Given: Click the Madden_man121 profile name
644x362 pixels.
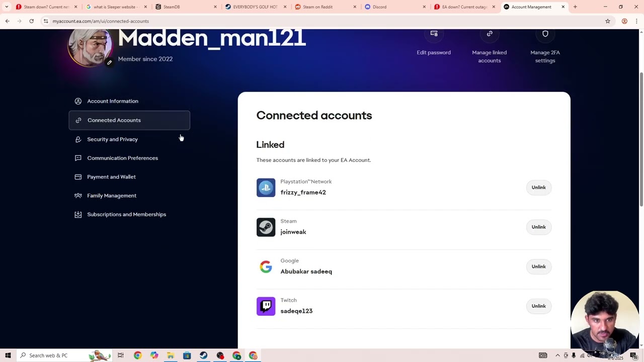Looking at the screenshot, I should (212, 38).
